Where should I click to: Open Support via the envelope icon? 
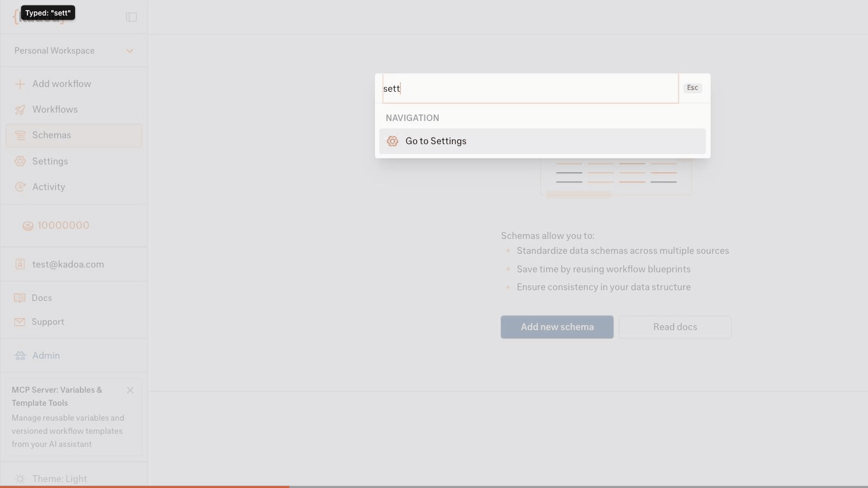tap(20, 322)
